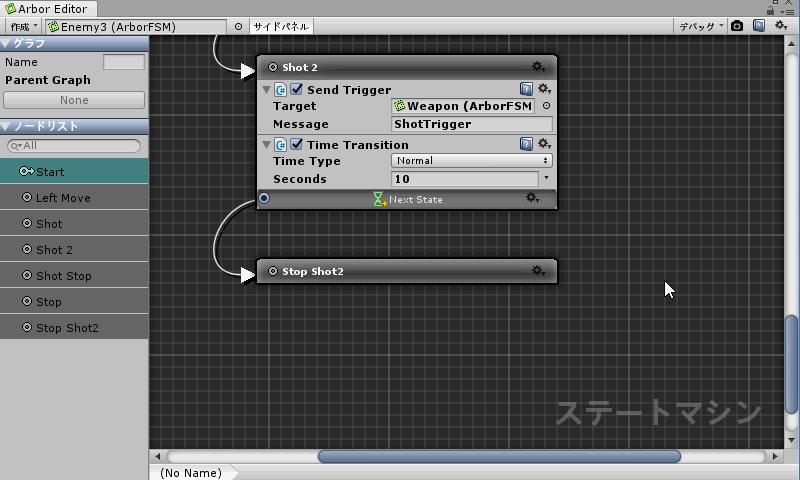
Task: Open Stop Shot2 state settings gear
Action: [x=538, y=270]
